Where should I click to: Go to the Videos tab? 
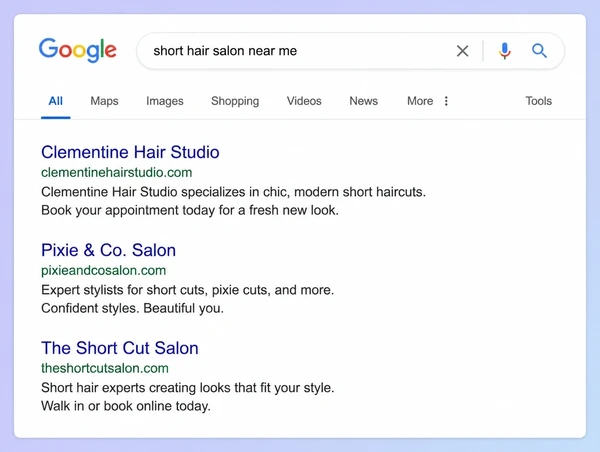[x=304, y=101]
